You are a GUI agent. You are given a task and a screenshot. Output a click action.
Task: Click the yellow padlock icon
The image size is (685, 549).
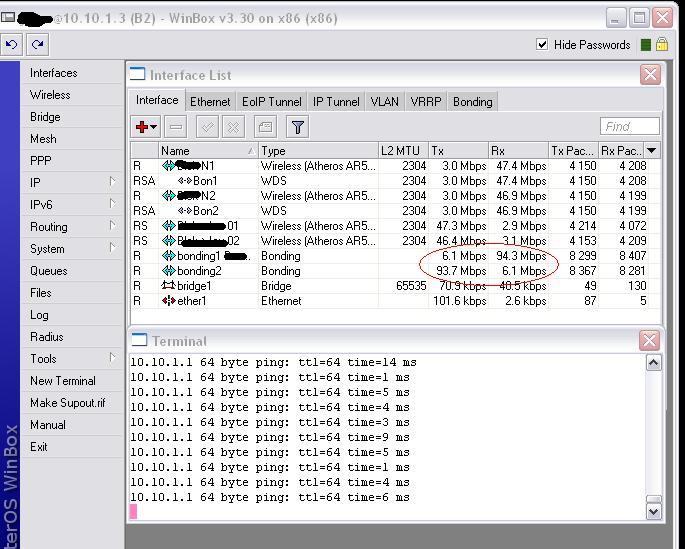[662, 45]
